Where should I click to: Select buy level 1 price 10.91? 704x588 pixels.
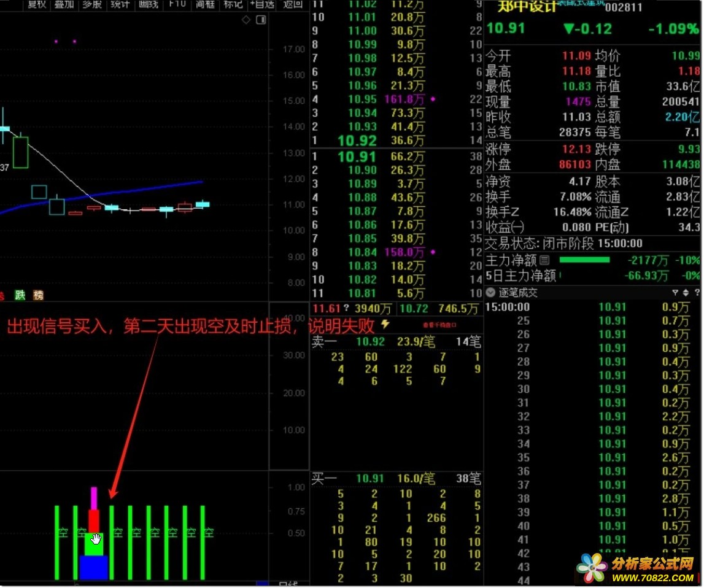357,157
